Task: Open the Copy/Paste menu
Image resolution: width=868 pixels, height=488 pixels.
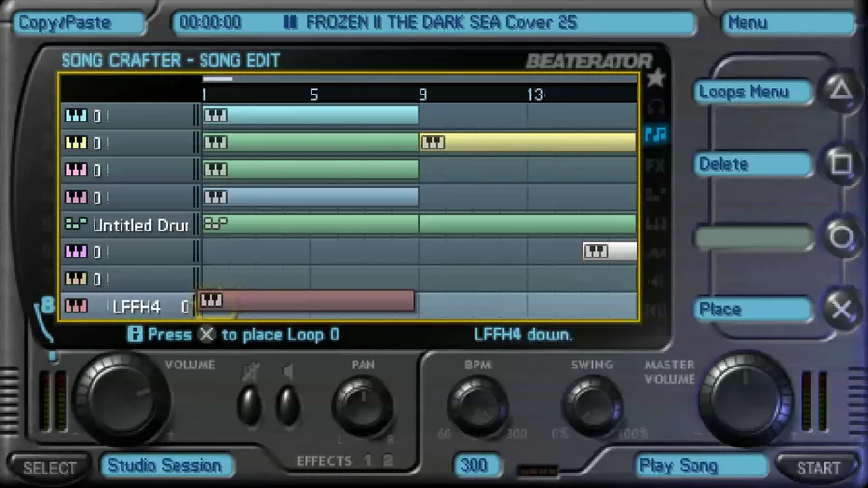Action: pyautogui.click(x=78, y=23)
